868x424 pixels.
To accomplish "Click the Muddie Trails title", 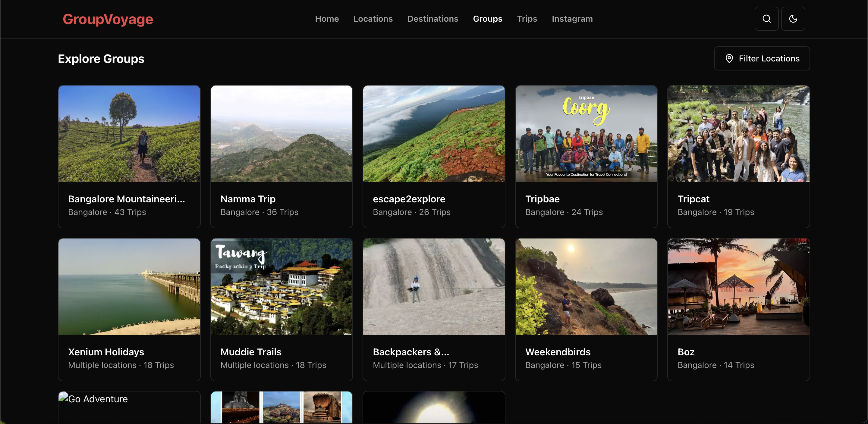I will point(251,352).
